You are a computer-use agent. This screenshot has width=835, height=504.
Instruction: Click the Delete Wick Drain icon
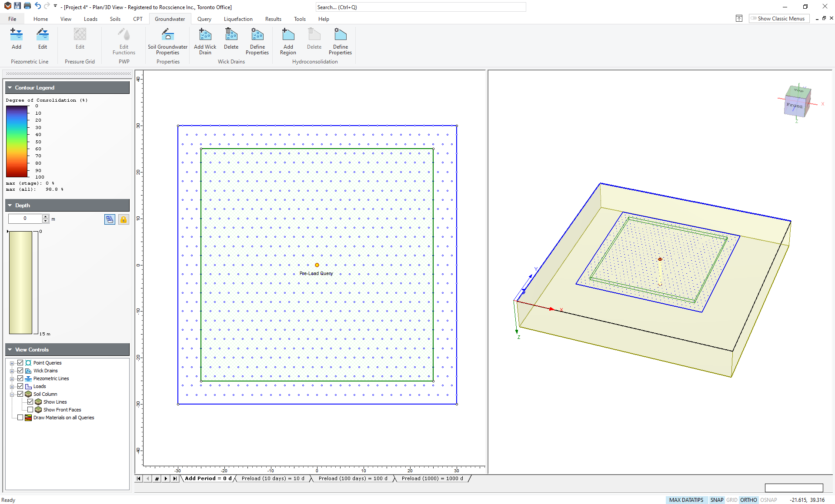coord(231,41)
